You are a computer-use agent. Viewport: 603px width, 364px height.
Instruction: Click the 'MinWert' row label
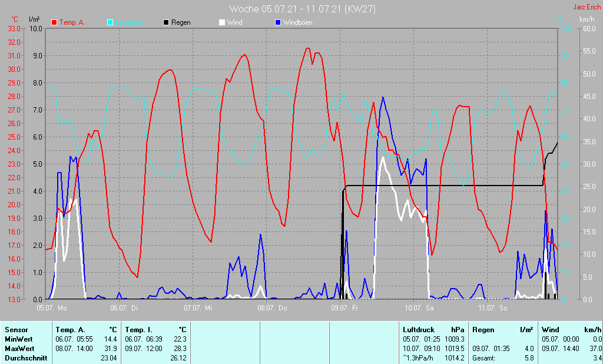click(18, 339)
